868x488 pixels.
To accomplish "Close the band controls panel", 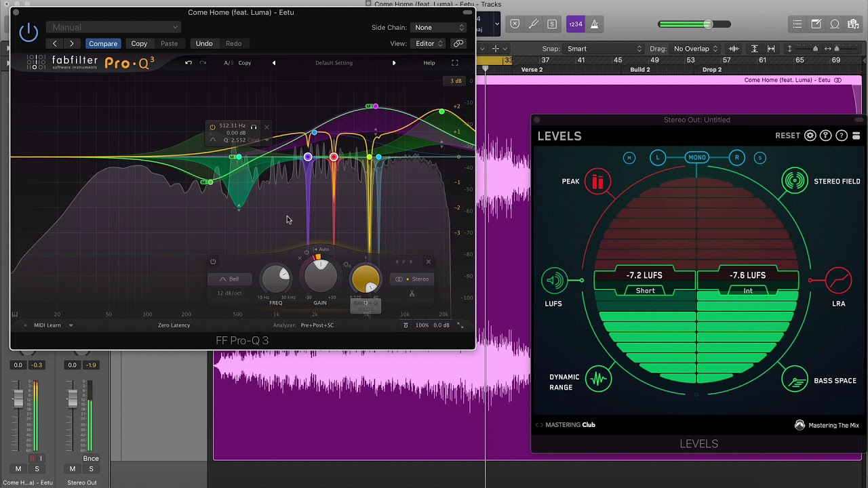I will [x=428, y=262].
